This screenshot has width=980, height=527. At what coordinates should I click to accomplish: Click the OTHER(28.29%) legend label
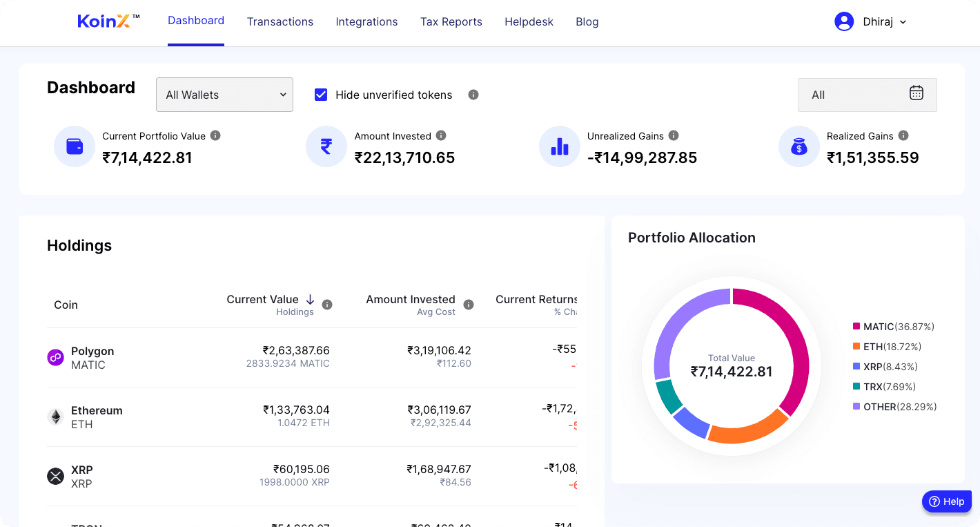(x=900, y=406)
